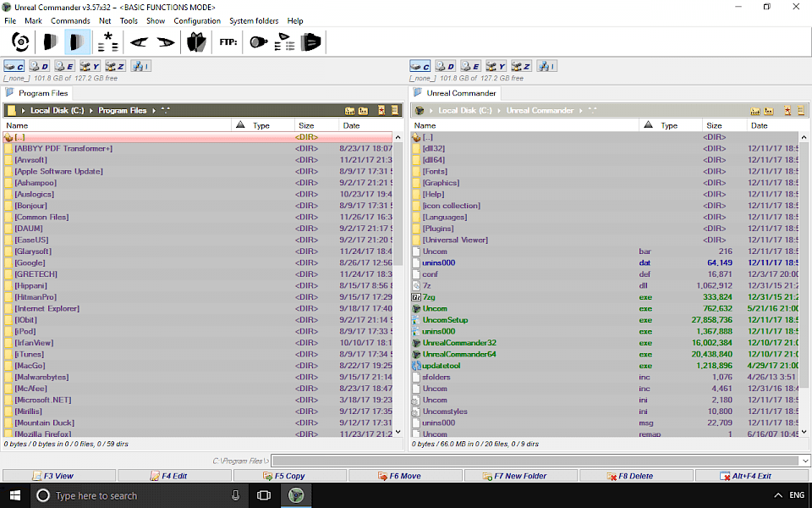This screenshot has width=812, height=508.
Task: Click the F4 Edit button
Action: [174, 476]
